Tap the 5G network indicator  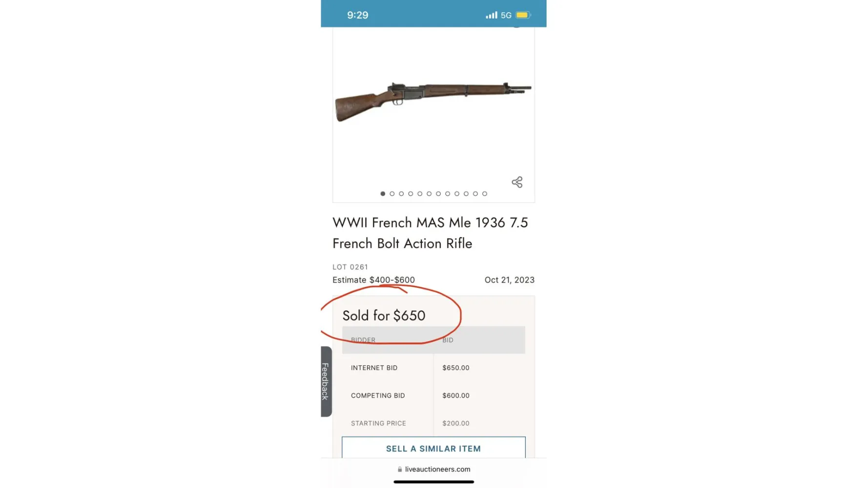[506, 15]
